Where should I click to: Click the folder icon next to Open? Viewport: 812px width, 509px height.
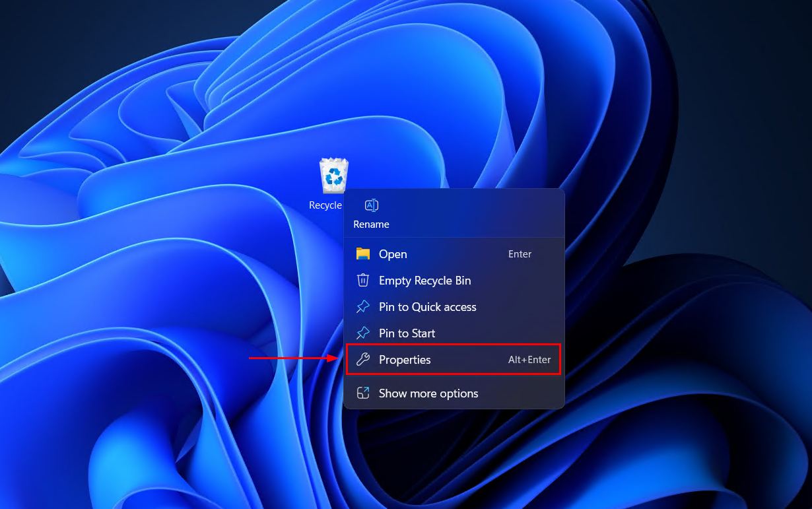[363, 254]
